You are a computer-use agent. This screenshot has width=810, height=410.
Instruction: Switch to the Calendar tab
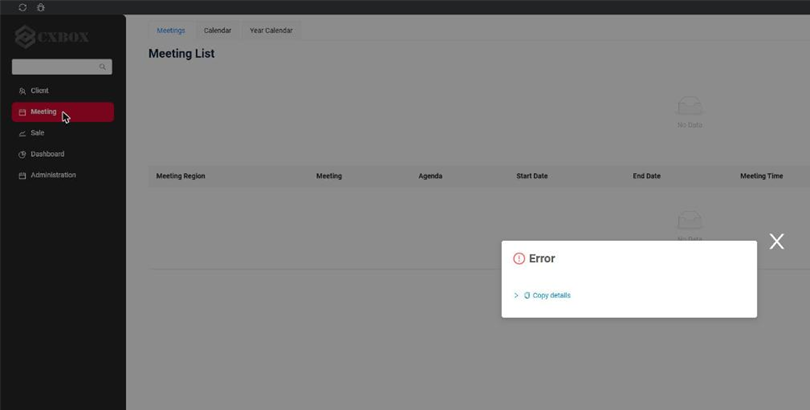pyautogui.click(x=217, y=30)
